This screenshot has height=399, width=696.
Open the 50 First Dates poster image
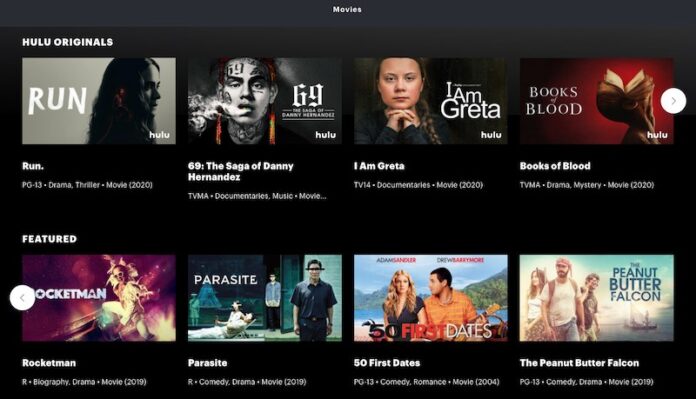pyautogui.click(x=431, y=298)
